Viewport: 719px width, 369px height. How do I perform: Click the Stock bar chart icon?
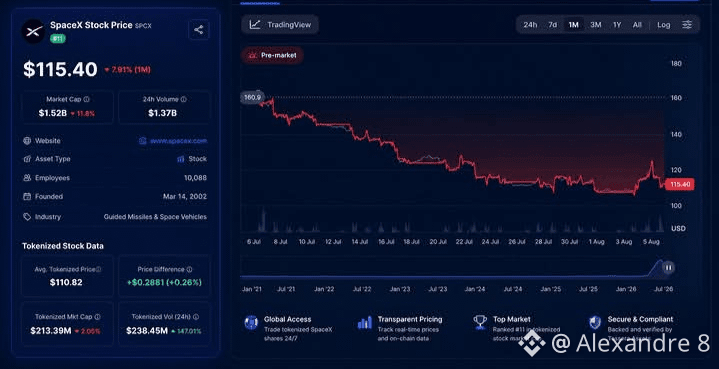pos(181,159)
